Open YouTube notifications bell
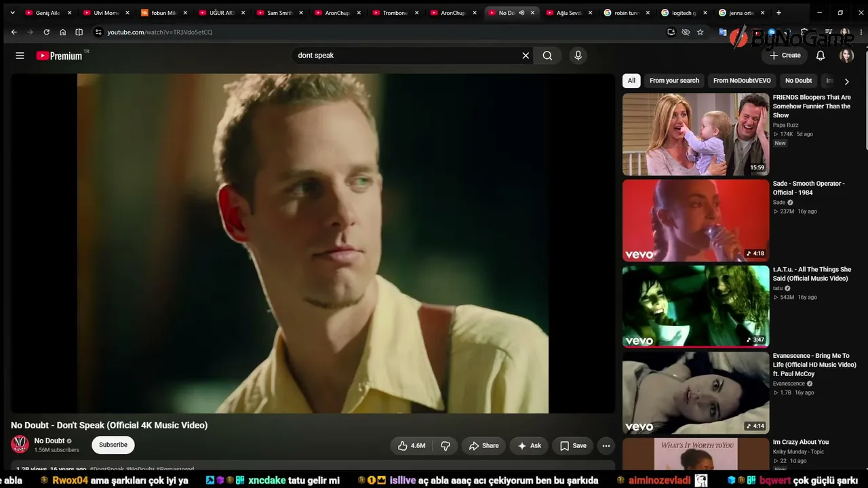 pos(821,56)
